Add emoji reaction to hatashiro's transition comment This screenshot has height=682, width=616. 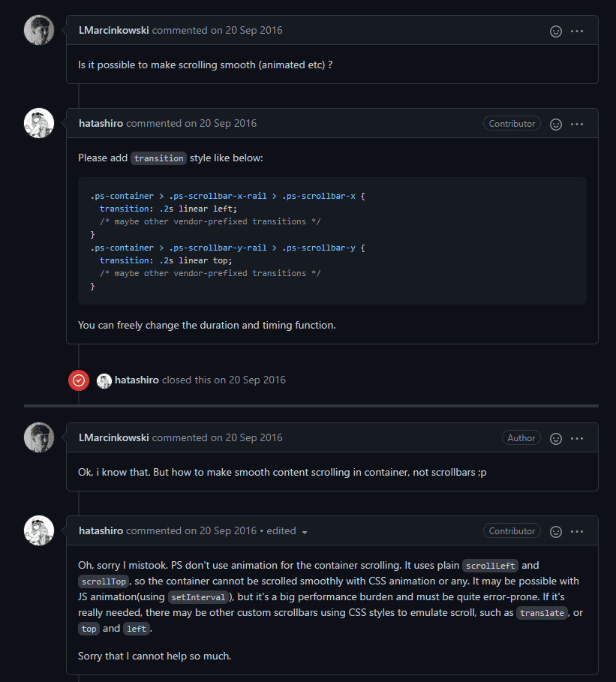pos(556,124)
